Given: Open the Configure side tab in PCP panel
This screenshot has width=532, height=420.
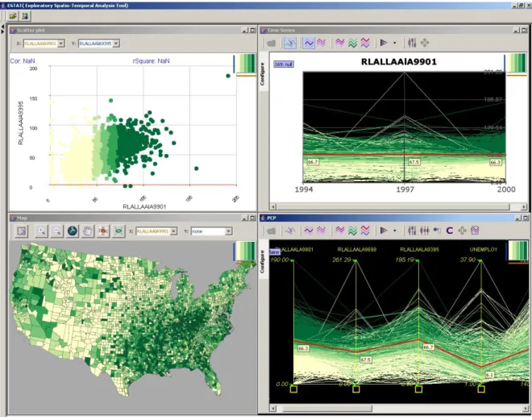Looking at the screenshot, I should click(x=262, y=261).
